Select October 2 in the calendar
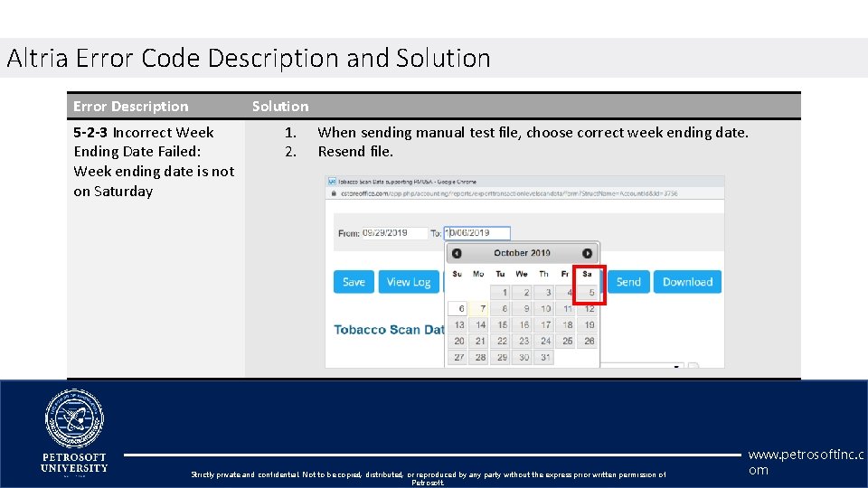868x488 pixels. point(523,292)
